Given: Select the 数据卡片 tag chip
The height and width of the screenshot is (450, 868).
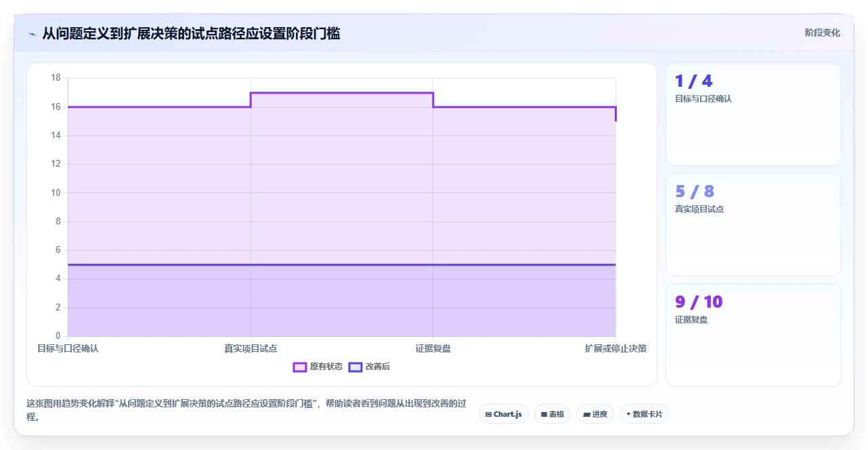Looking at the screenshot, I should tap(645, 414).
